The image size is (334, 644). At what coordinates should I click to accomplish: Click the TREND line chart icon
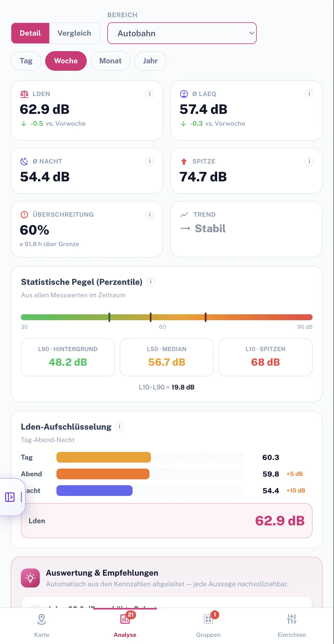[184, 215]
